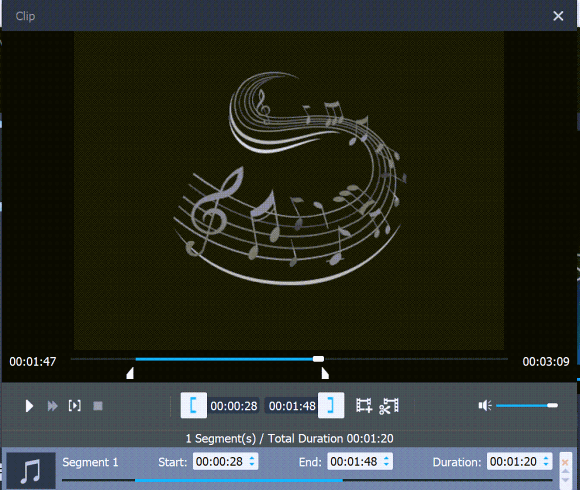
Task: Delete Segment 1 with the X icon
Action: (x=565, y=462)
